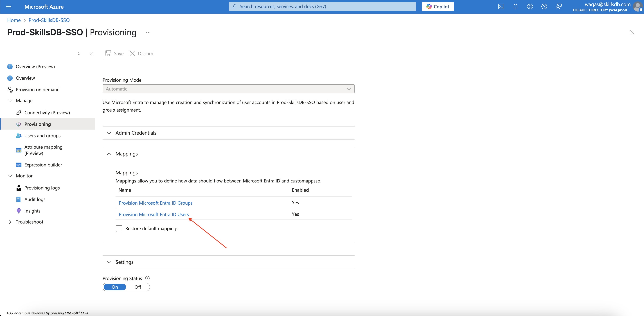Click the Overview (Preview) info icon
The image size is (644, 316).
tap(10, 67)
